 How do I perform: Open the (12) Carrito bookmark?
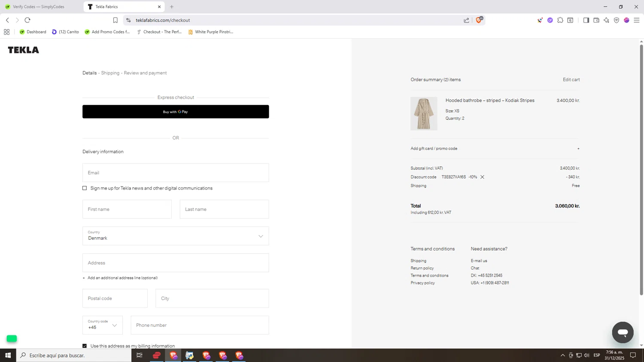click(65, 32)
